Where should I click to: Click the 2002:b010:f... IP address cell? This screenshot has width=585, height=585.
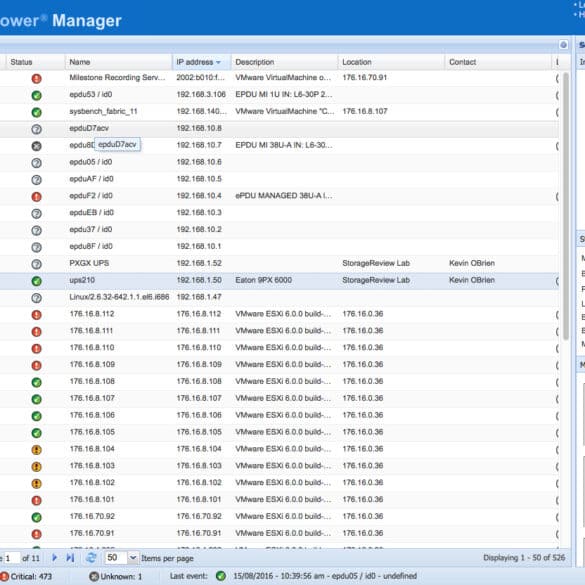[200, 78]
